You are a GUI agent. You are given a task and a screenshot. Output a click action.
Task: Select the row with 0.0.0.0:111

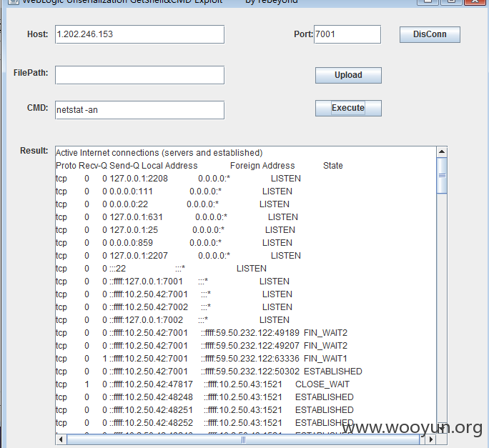pyautogui.click(x=174, y=191)
